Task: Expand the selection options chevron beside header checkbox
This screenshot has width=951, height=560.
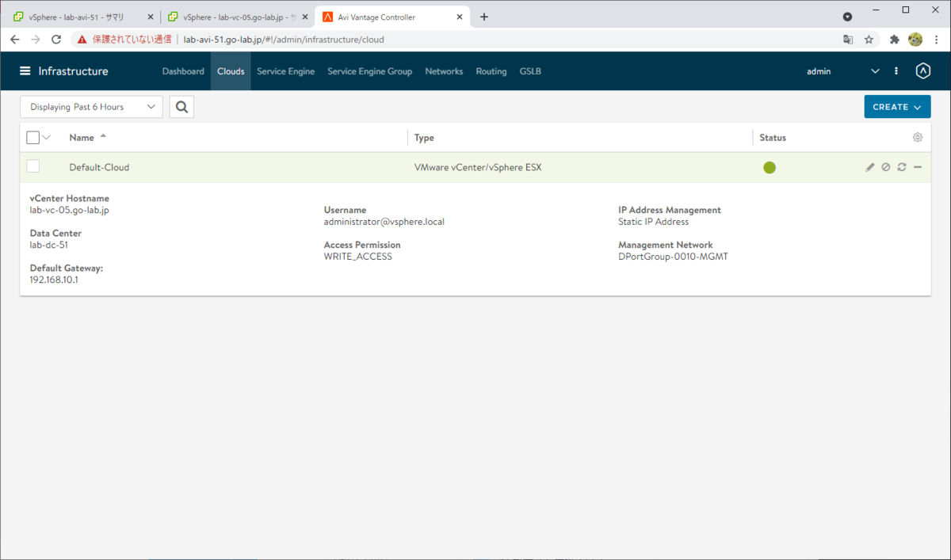Action: (47, 137)
